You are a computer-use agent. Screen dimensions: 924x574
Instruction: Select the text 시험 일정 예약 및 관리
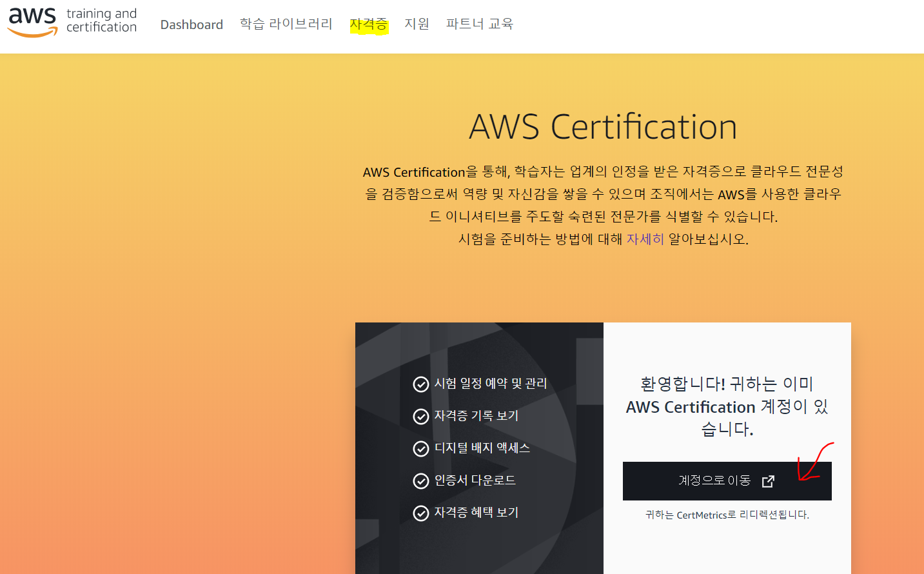[491, 384]
